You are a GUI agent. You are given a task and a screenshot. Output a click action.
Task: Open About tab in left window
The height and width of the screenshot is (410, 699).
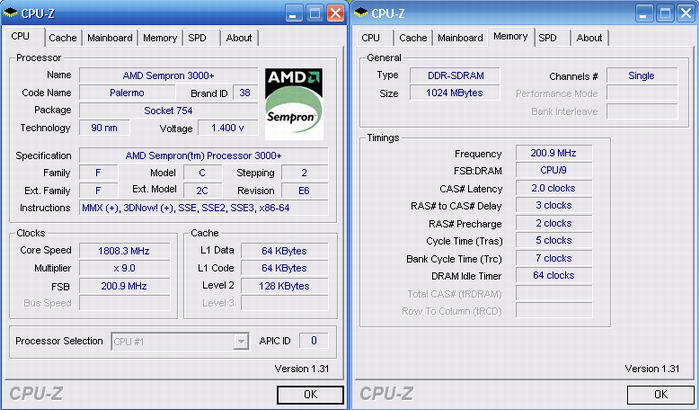[x=239, y=38]
